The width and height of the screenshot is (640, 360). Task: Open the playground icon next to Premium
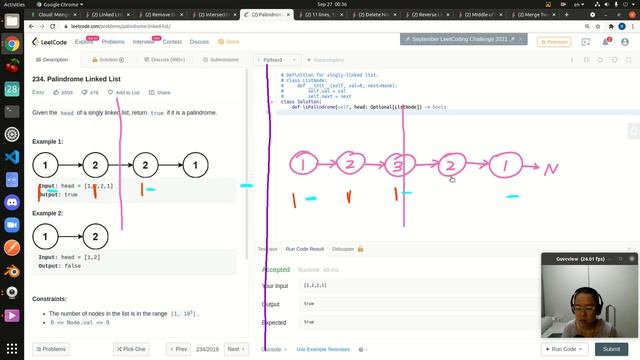pos(586,42)
